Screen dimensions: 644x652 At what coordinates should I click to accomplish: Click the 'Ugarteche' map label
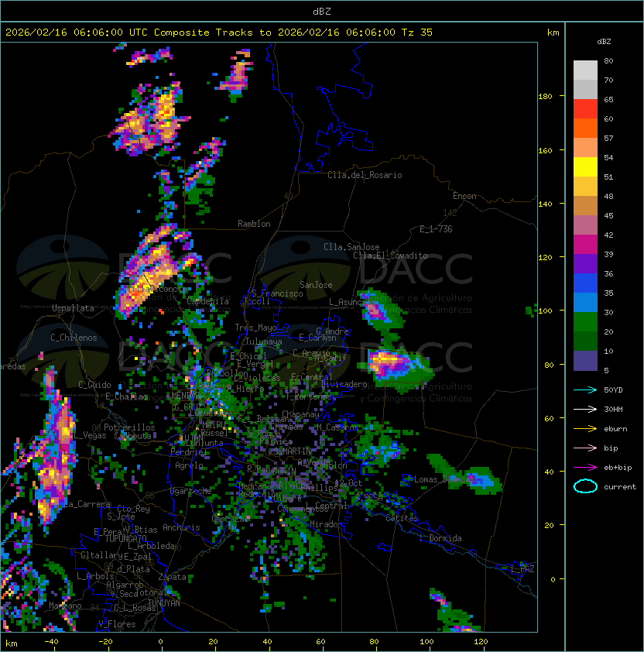(190, 491)
